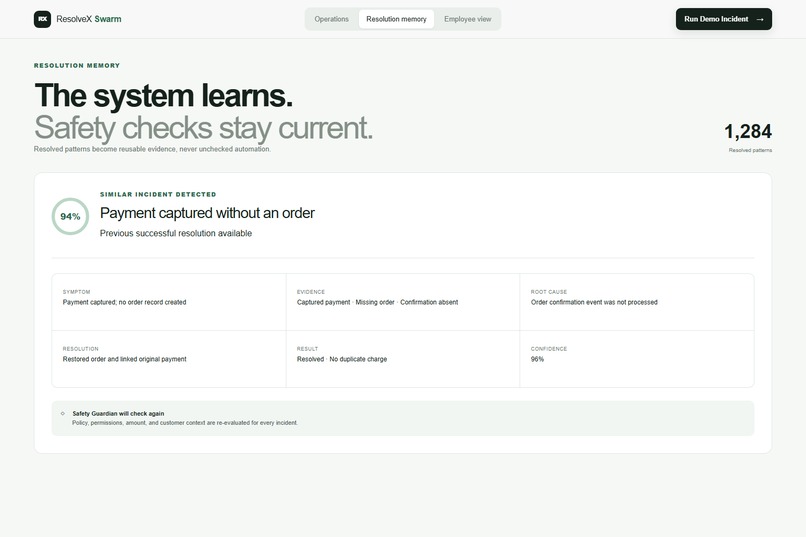Click the 94% similarity ring
This screenshot has width=806, height=537.
click(x=70, y=216)
